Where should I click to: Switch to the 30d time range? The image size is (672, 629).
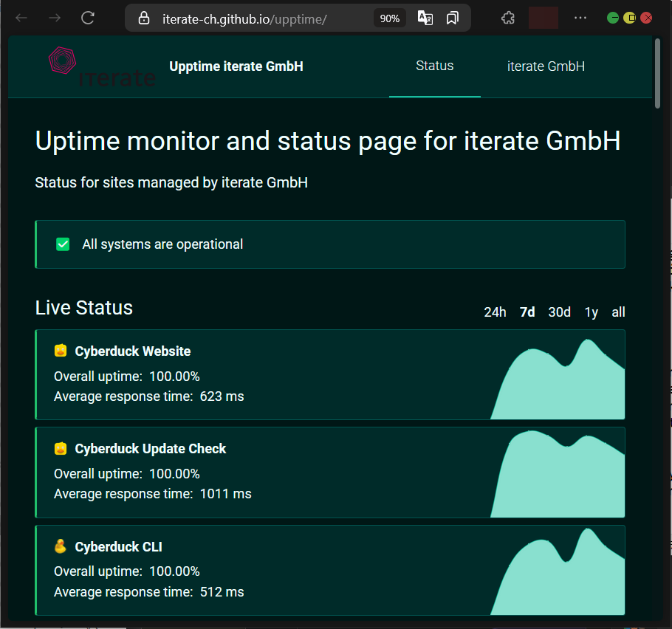click(x=559, y=312)
